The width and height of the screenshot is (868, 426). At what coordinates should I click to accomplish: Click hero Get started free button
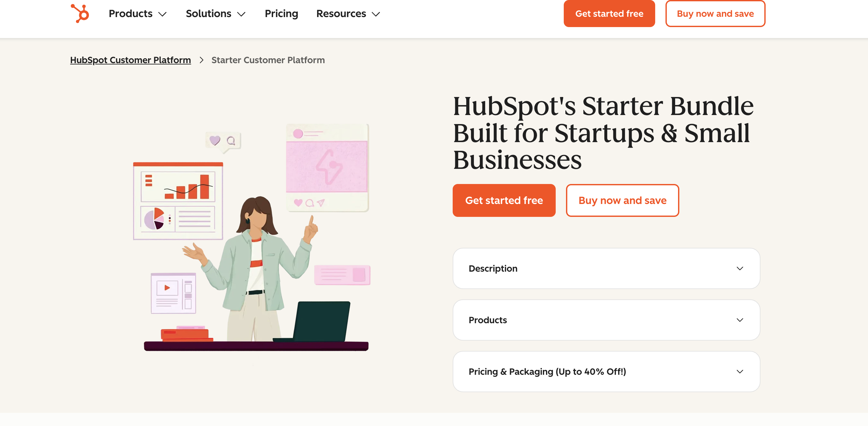click(504, 200)
